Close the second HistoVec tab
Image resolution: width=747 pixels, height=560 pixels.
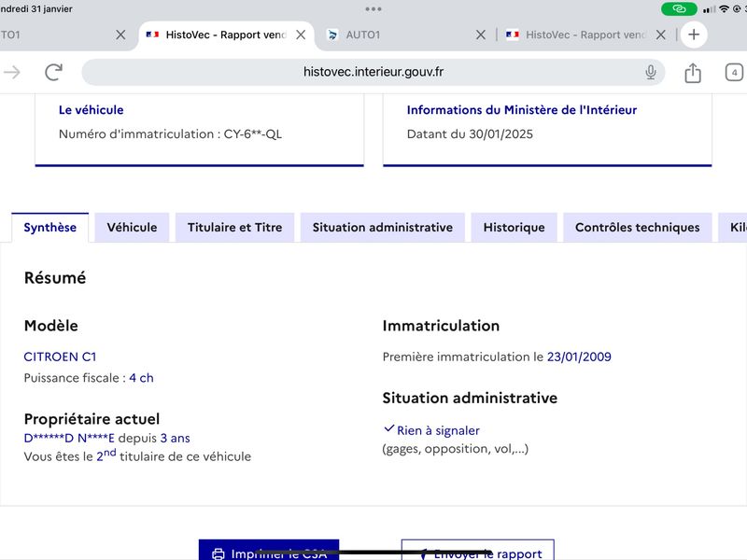(x=661, y=35)
